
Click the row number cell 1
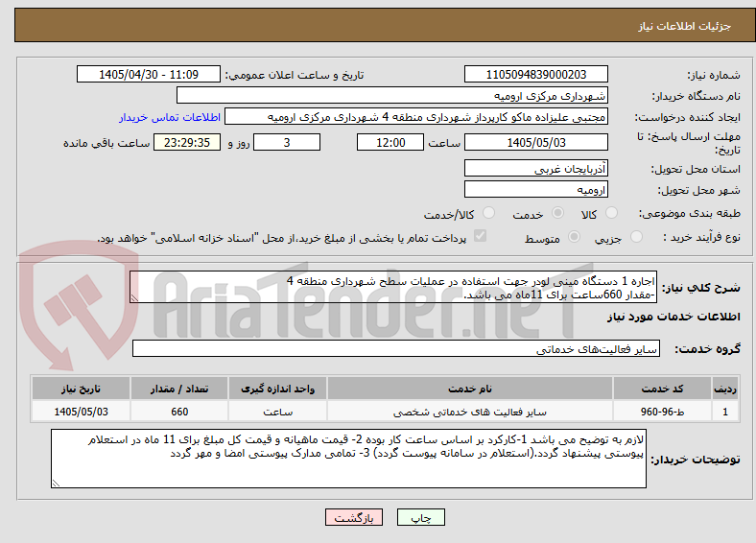[725, 412]
